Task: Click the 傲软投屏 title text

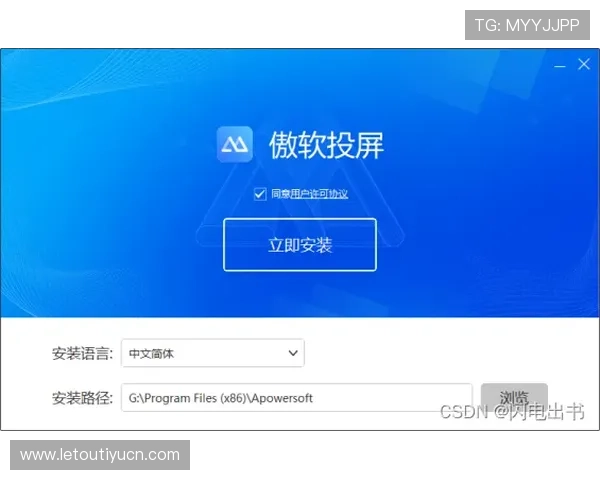Action: coord(326,145)
